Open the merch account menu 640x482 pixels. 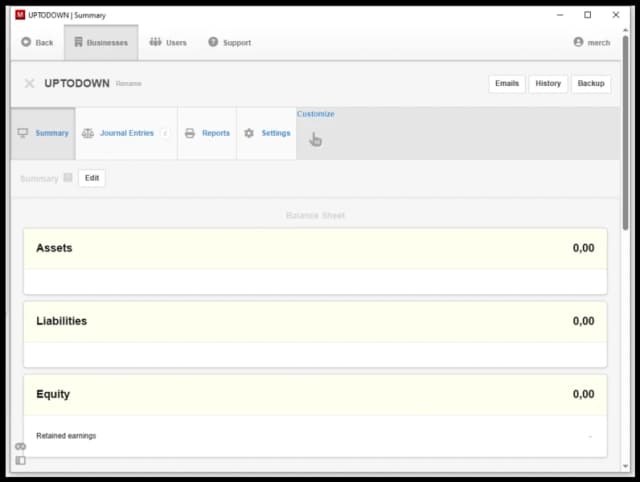click(592, 42)
